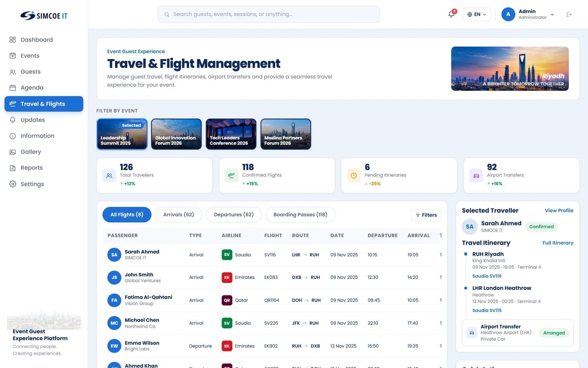Screen dimensions: 588x368
Task: Click the Gallery image icon
Action: 13,152
